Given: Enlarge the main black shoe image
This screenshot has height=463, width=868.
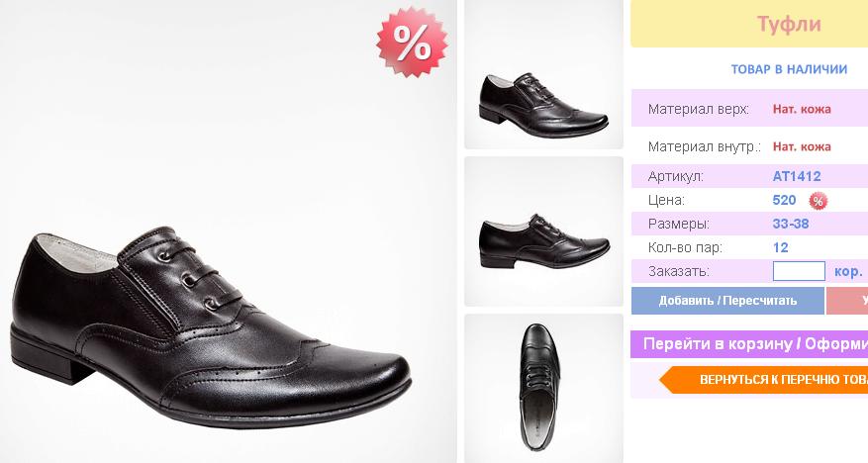Looking at the screenshot, I should click(213, 319).
